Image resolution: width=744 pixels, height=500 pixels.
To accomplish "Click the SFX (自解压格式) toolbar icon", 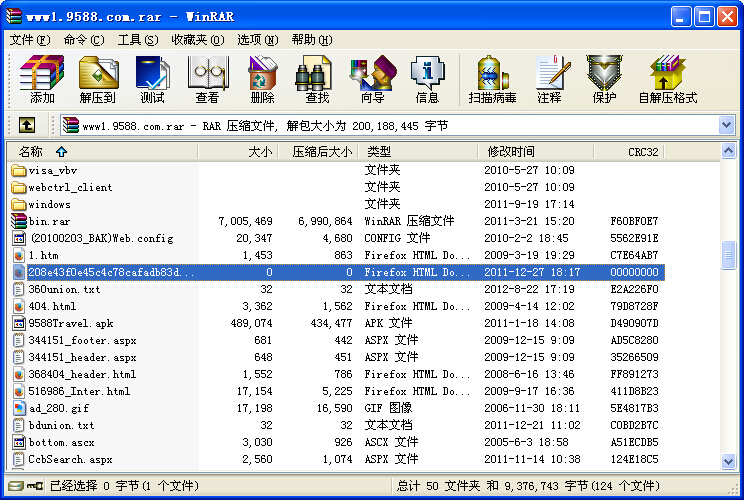I will click(x=668, y=79).
